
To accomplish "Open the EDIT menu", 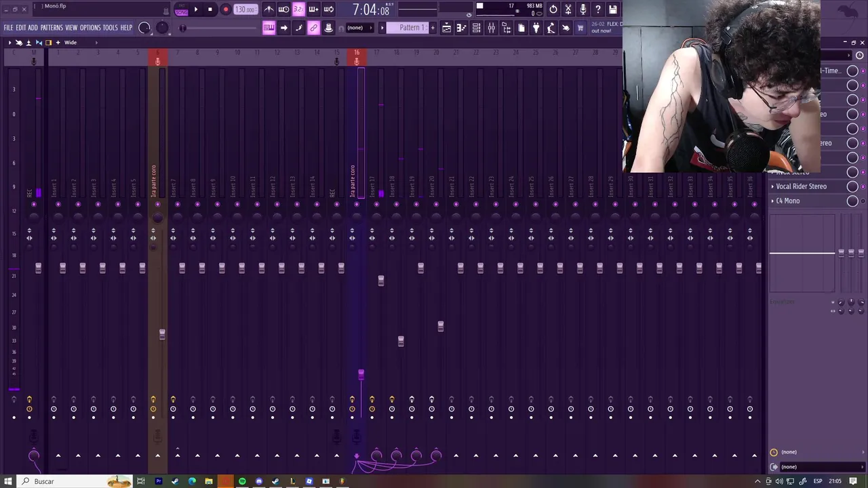I will point(21,28).
